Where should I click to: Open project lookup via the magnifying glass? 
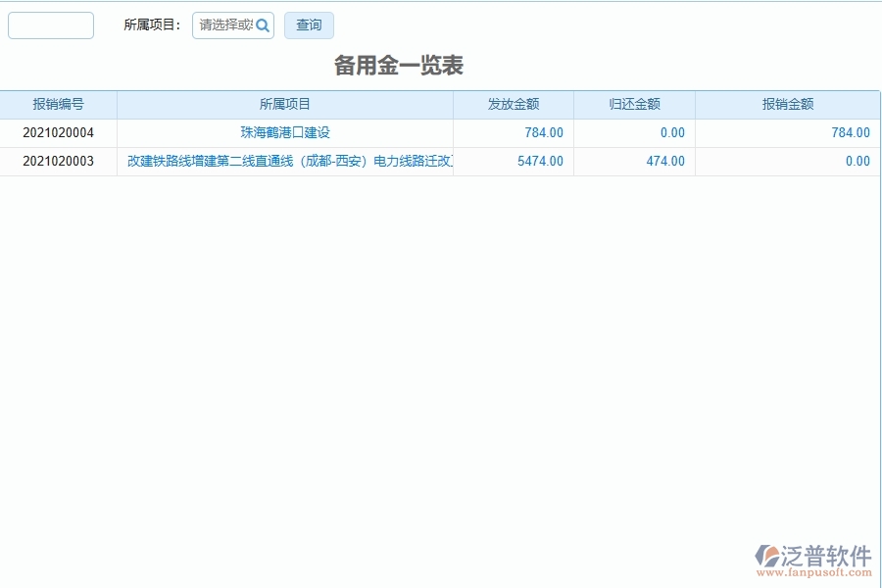tap(263, 25)
